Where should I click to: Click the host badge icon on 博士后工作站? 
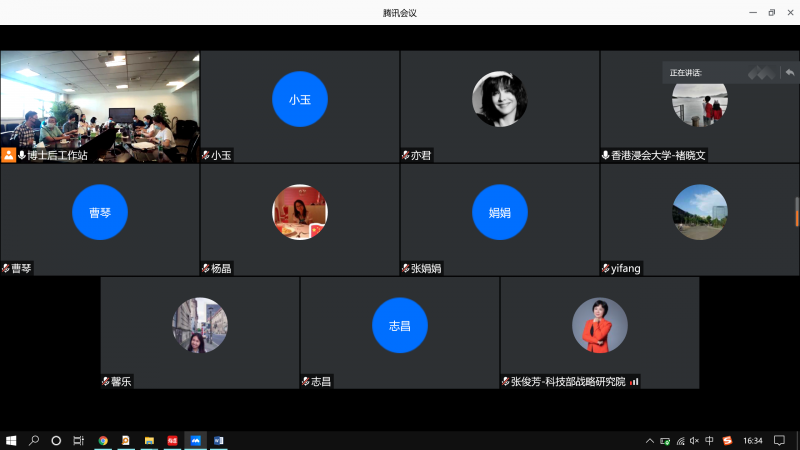[x=9, y=155]
